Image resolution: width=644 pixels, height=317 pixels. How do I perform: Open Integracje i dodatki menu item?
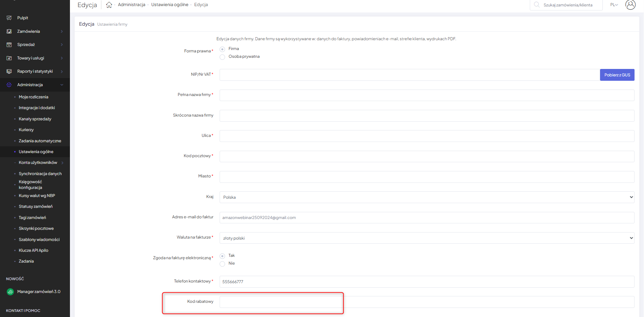coord(37,108)
